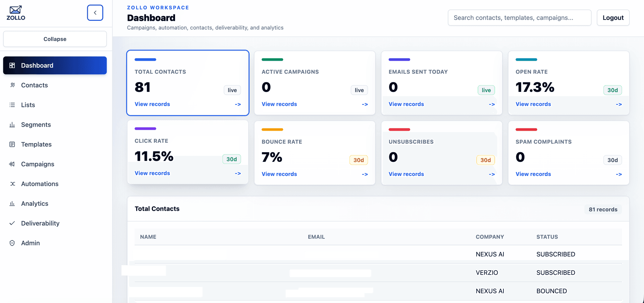The image size is (644, 303).
Task: Select the Total Contacts metric card
Action: click(188, 83)
